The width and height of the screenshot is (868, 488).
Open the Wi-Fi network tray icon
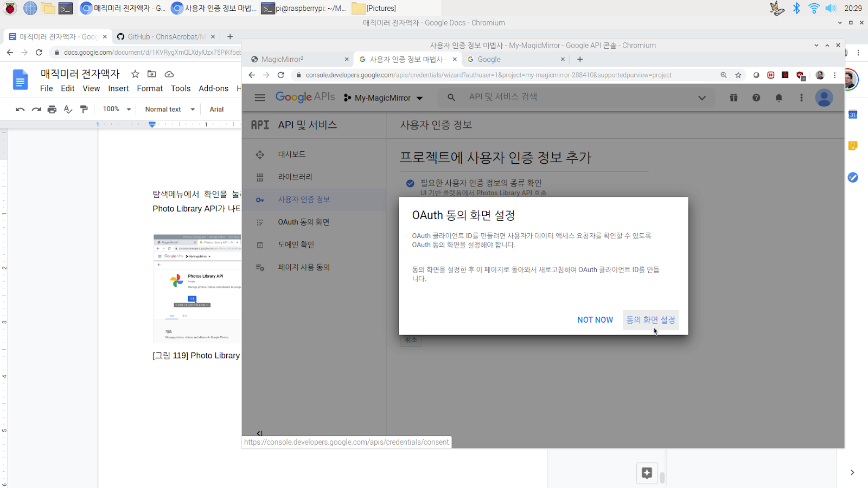click(x=814, y=8)
